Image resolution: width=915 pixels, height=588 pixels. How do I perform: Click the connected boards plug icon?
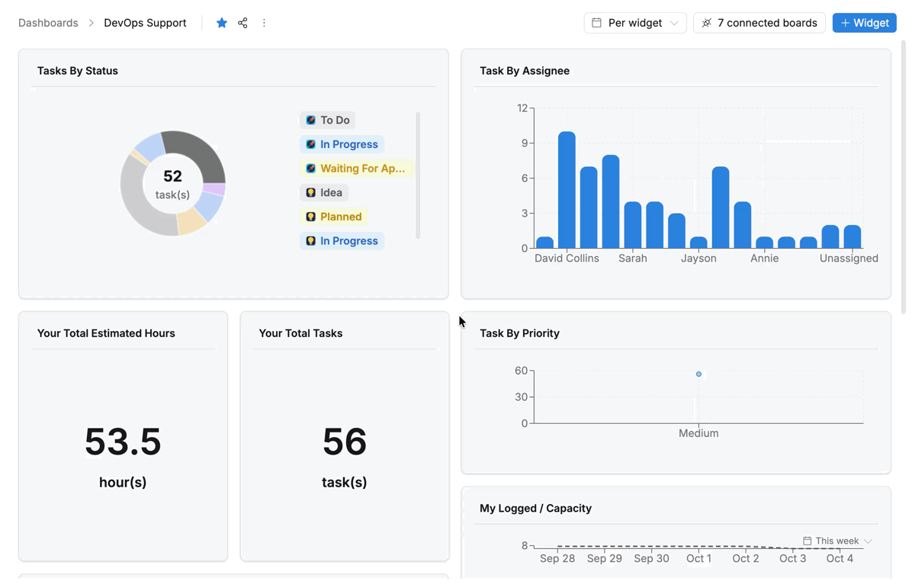707,23
